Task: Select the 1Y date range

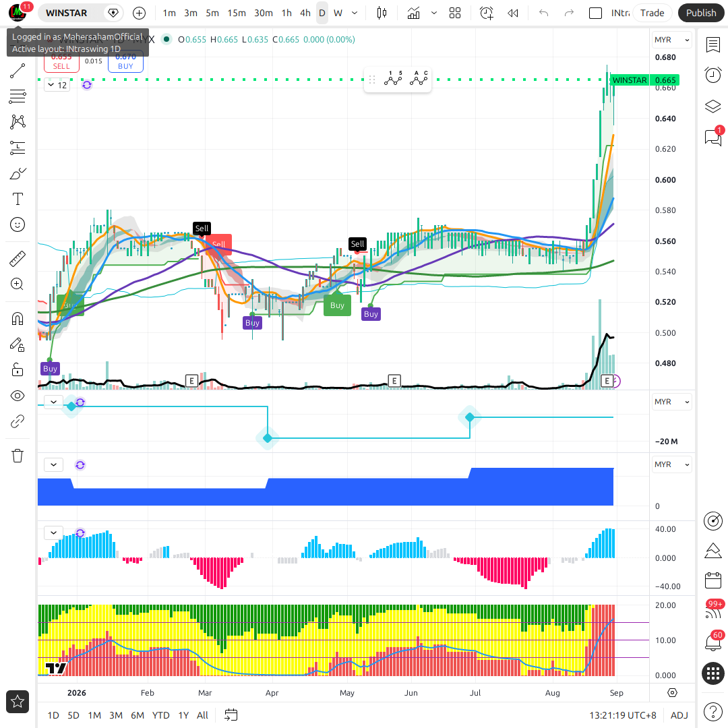Action: [x=183, y=715]
